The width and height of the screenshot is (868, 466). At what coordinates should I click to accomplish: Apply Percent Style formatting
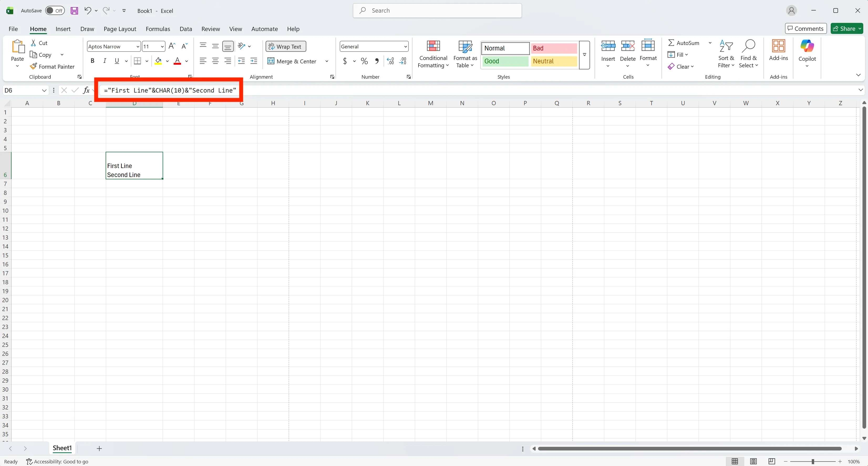364,61
